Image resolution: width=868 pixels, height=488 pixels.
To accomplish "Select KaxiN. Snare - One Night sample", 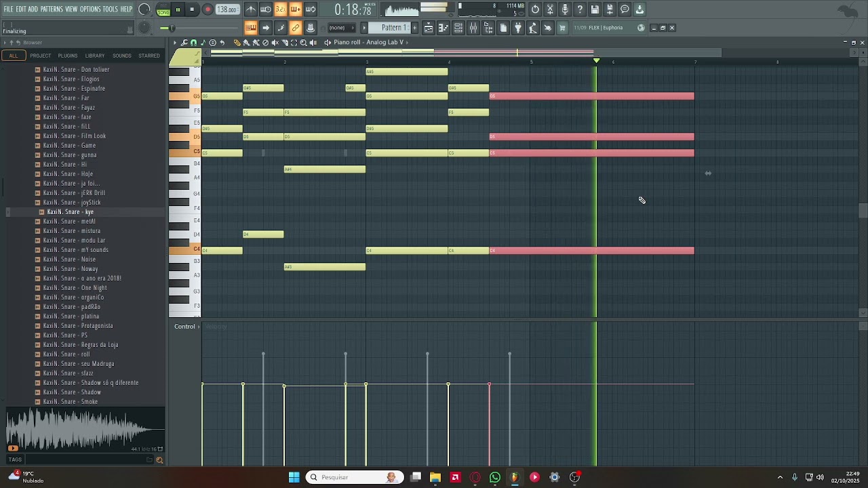I will coord(75,288).
